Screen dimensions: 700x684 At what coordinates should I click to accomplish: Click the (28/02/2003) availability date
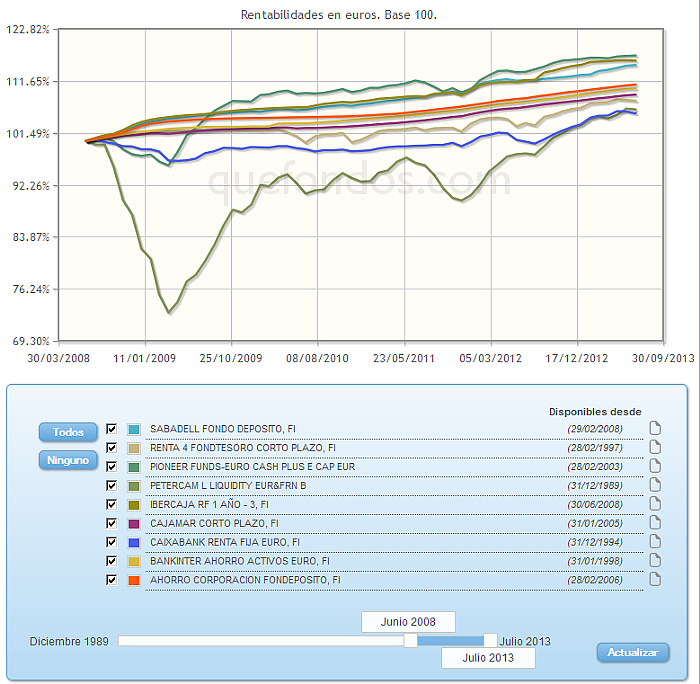coord(595,467)
